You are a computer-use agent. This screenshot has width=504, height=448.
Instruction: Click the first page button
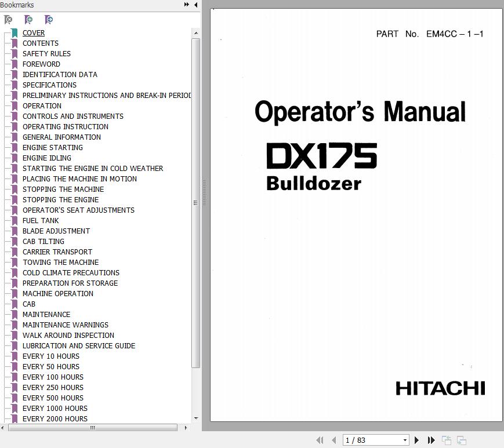coord(320,440)
